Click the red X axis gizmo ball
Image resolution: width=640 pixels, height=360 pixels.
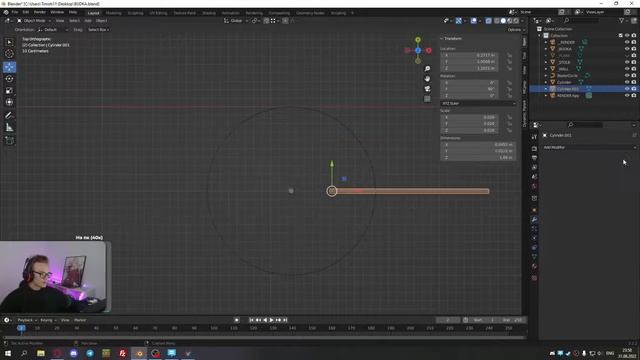[429, 50]
